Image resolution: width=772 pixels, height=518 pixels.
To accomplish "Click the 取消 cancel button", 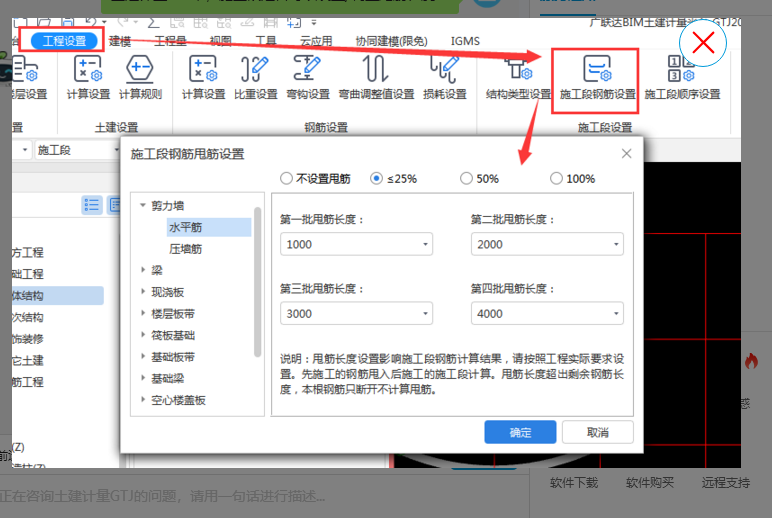I will 598,432.
